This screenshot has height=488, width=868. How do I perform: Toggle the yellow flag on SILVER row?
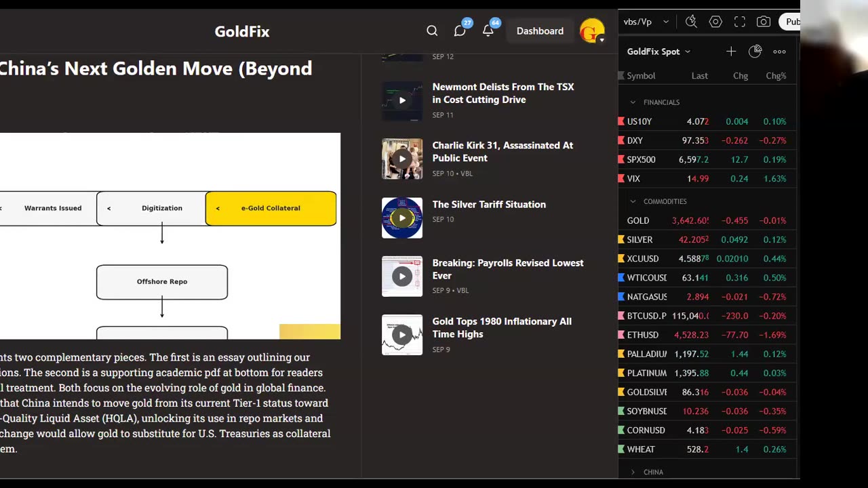point(621,239)
